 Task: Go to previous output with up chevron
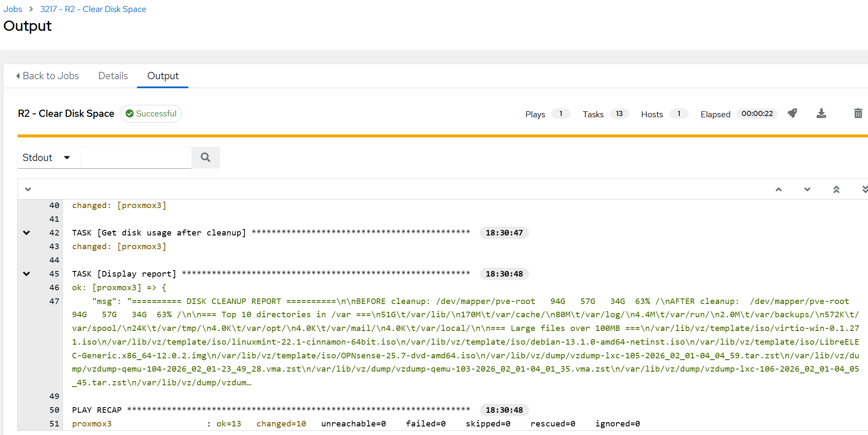779,189
